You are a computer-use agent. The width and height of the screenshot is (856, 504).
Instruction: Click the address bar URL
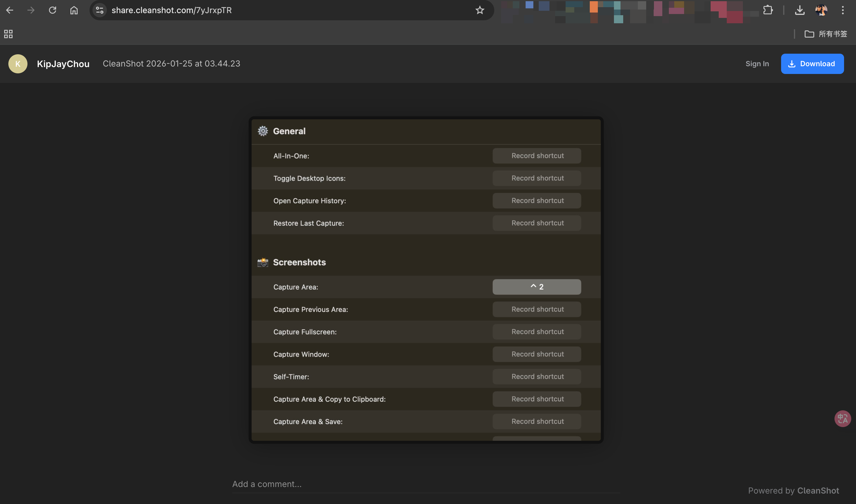[x=172, y=10]
